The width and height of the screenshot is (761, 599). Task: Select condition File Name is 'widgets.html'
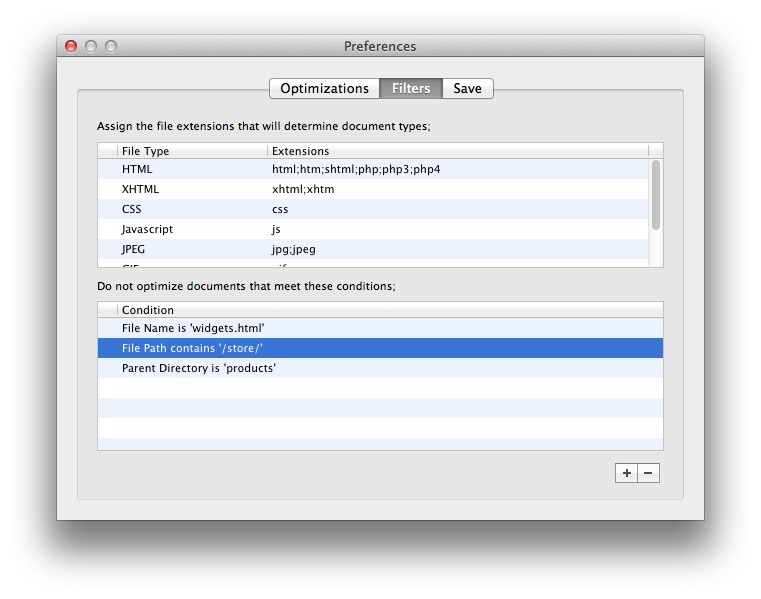click(x=380, y=328)
